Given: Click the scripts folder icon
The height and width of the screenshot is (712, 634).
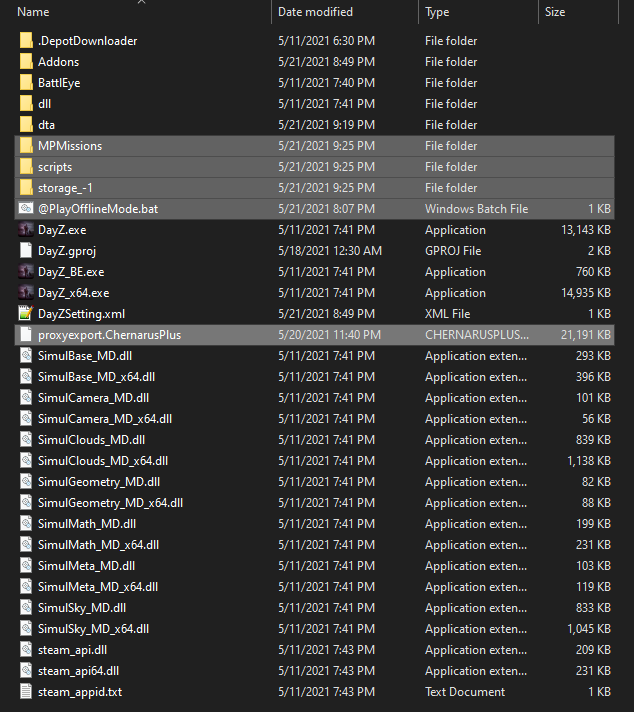Looking at the screenshot, I should pyautogui.click(x=26, y=167).
